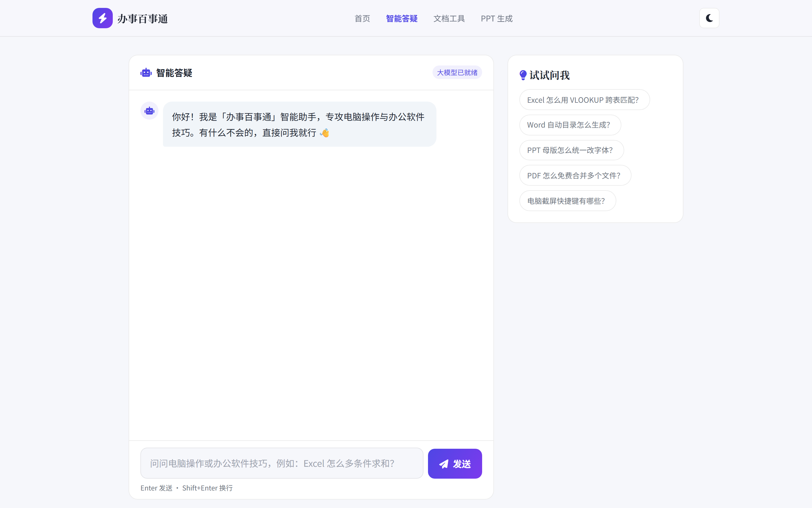Viewport: 812px width, 508px height.
Task: Pick the Word 自动目录怎么生成 suggestion
Action: 570,125
